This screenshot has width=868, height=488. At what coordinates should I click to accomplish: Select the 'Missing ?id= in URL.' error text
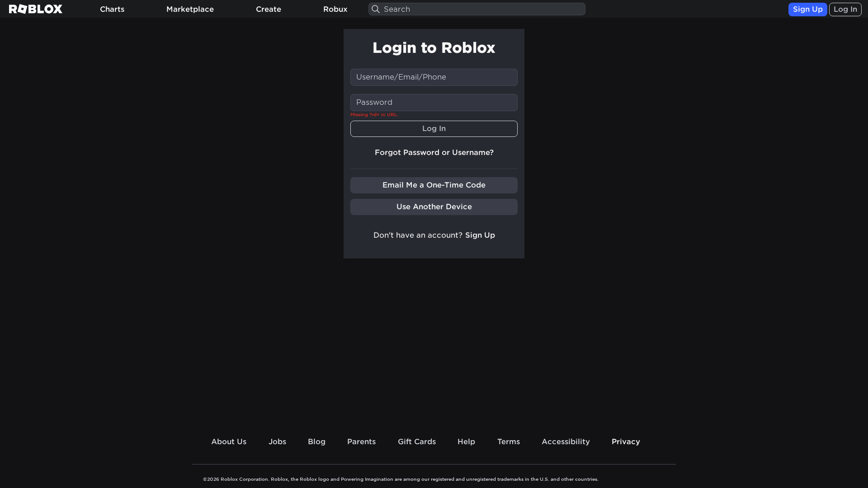374,115
